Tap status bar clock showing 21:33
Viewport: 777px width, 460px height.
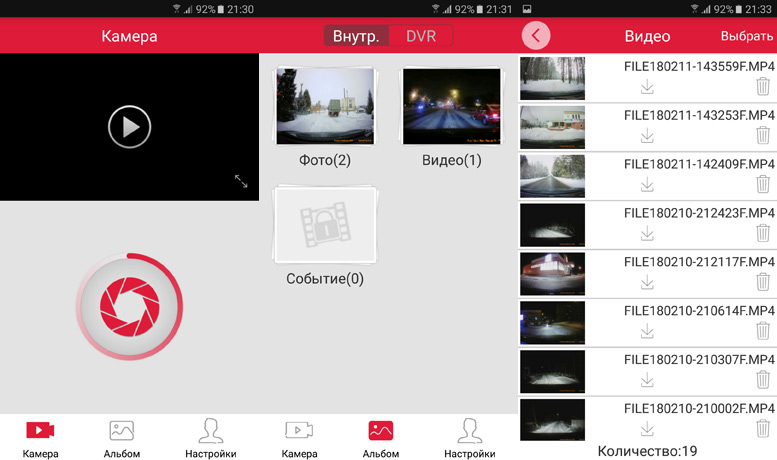[758, 9]
